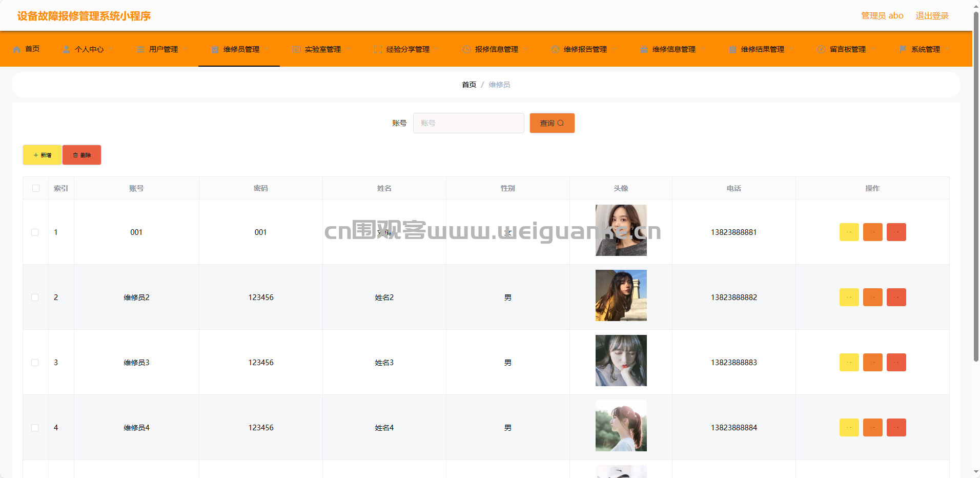
Task: Expand the 用户管理 dropdown chevron
Action: pos(185,49)
